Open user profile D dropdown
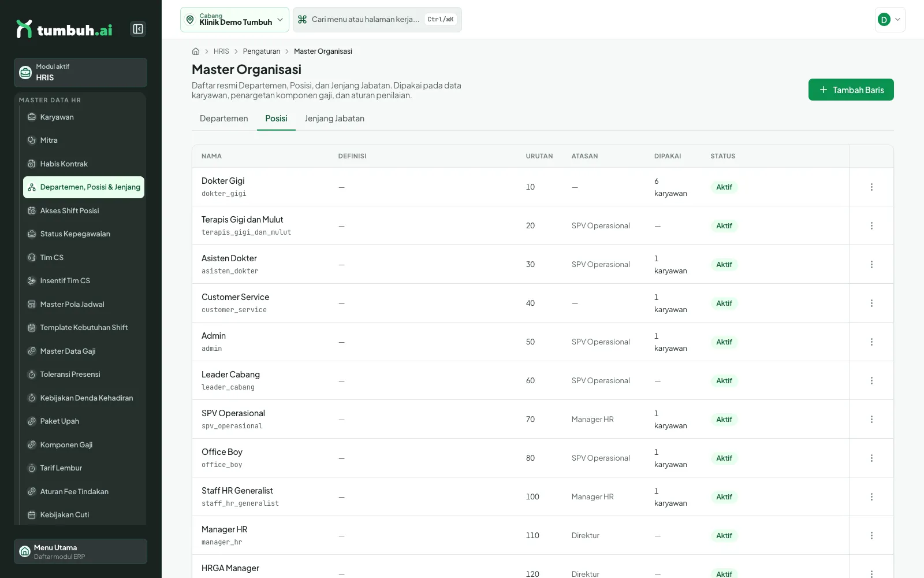The image size is (924, 578). click(890, 20)
